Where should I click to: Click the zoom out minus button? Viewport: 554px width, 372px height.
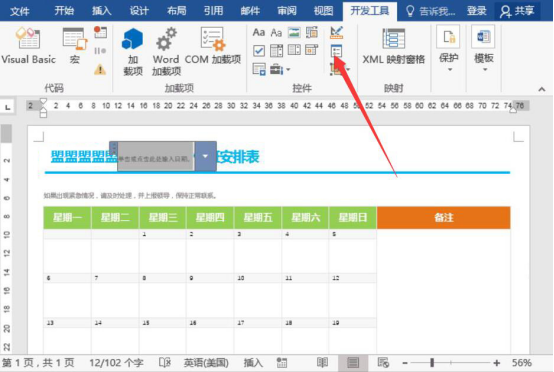[405, 363]
